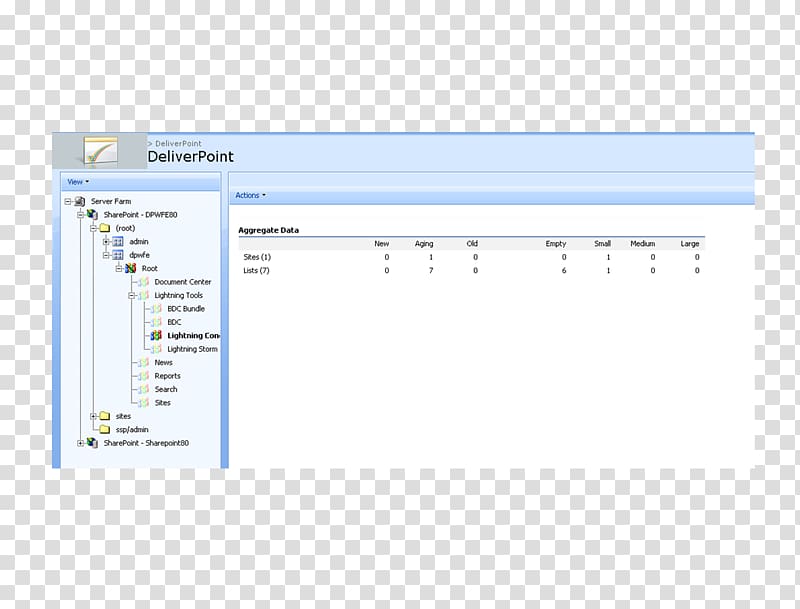Select the Document Center label
Viewport: 800px width, 609px height.
(183, 282)
